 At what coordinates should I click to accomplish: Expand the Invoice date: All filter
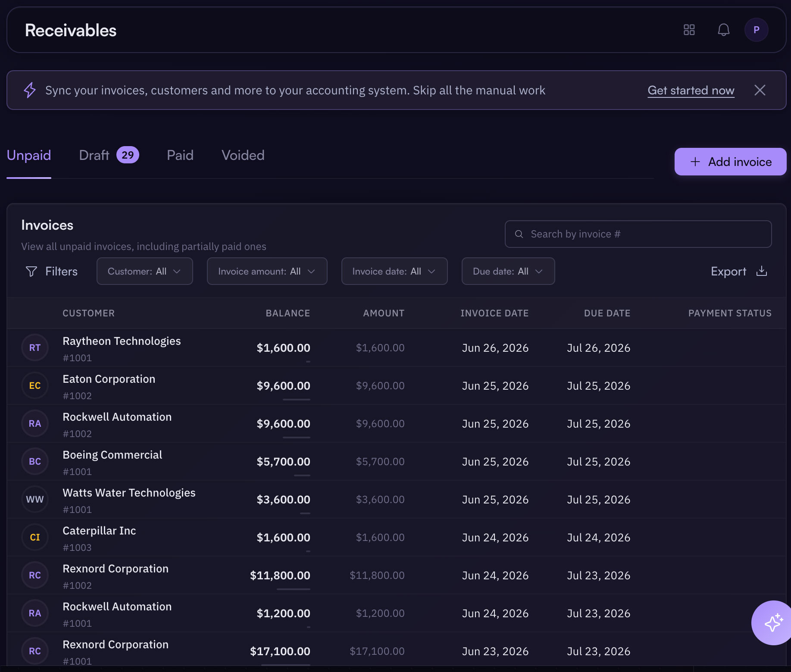[394, 271]
